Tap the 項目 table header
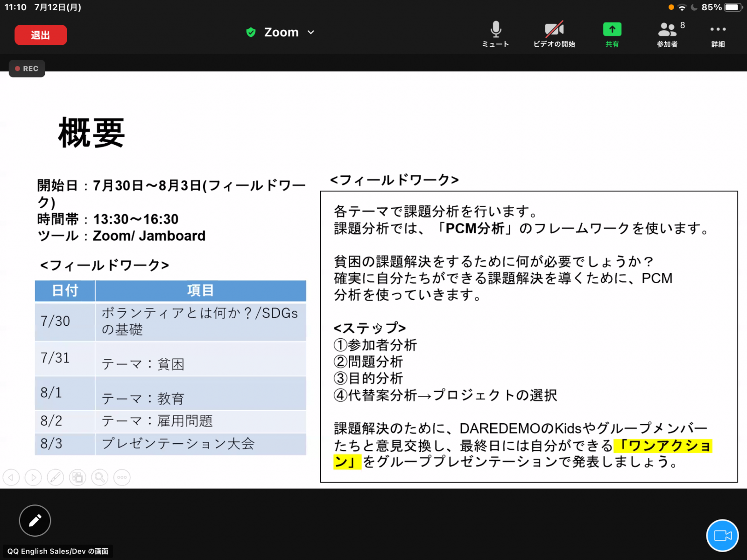Screen dimensions: 747x560 (x=201, y=290)
